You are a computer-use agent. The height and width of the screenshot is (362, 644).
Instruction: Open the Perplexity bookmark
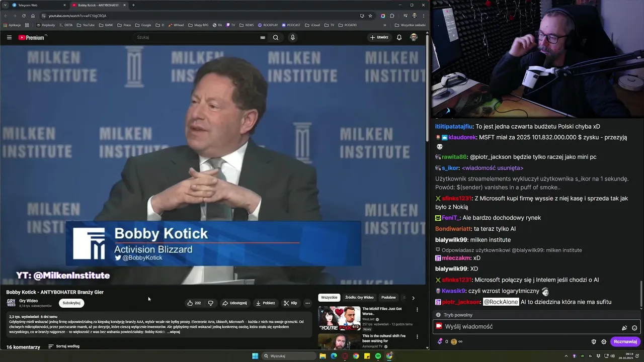(46, 25)
